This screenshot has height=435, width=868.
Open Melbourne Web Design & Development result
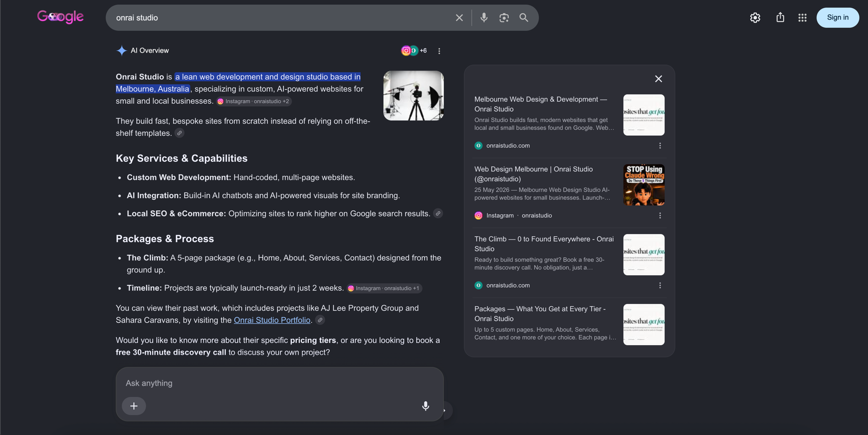pos(541,104)
